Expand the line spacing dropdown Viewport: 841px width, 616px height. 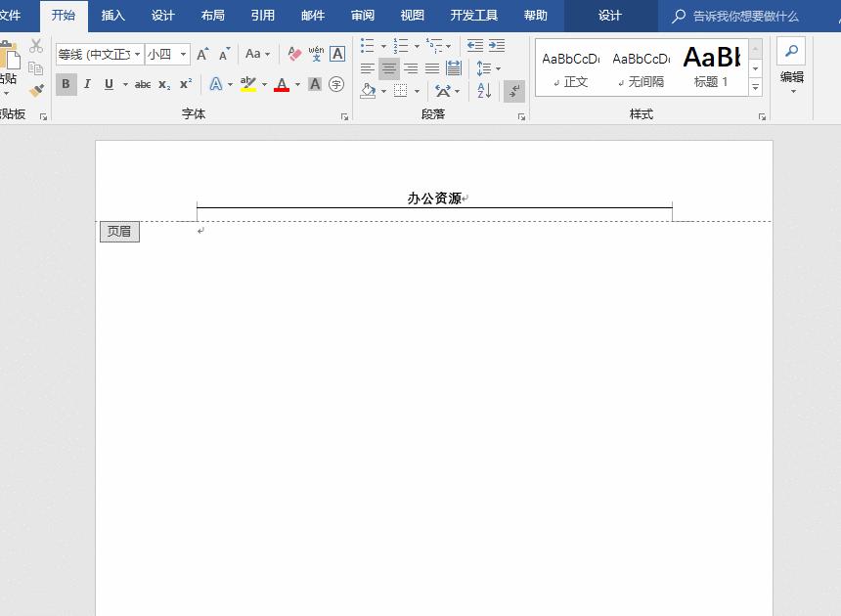coord(498,68)
